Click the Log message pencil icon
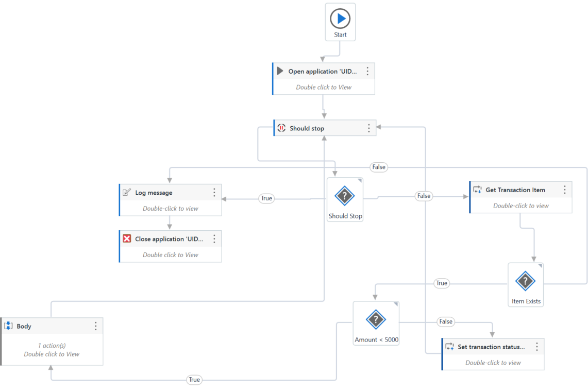This screenshot has height=392, width=588. click(127, 193)
